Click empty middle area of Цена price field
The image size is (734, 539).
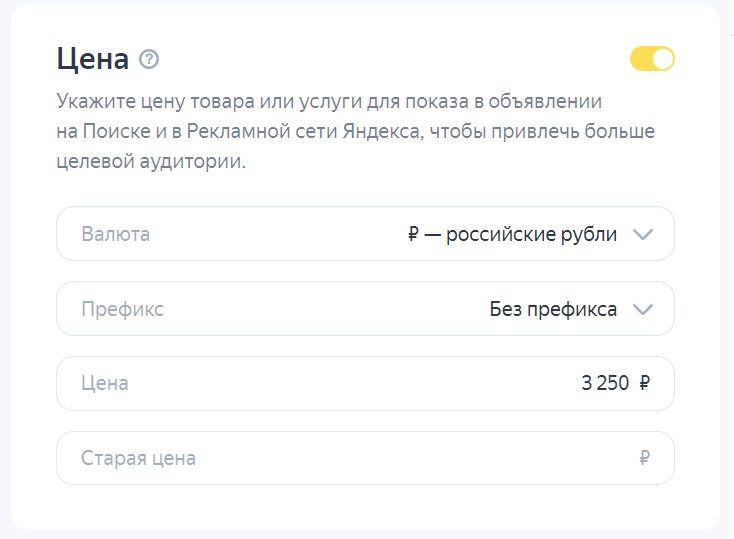click(350, 383)
